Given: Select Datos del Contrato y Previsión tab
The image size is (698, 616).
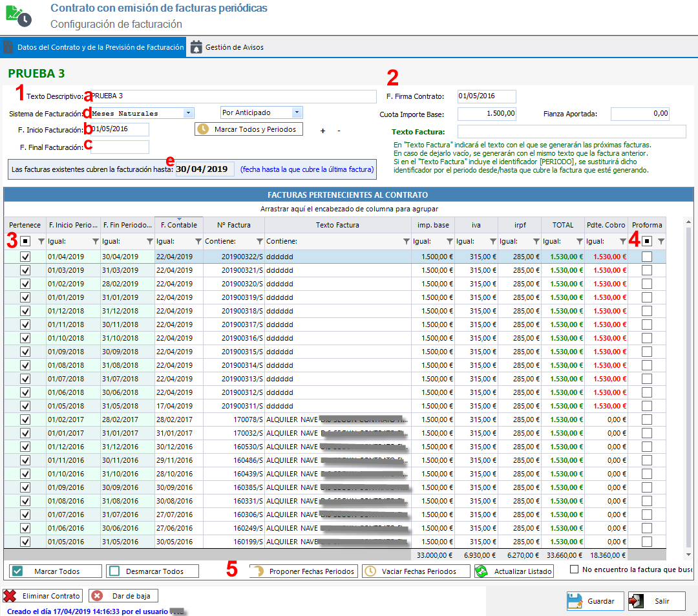Looking at the screenshot, I should (94, 47).
